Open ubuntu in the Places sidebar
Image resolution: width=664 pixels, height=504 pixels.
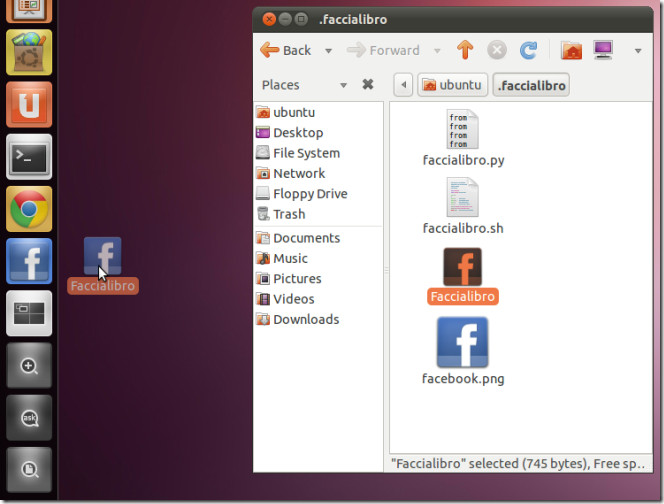[x=318, y=112]
